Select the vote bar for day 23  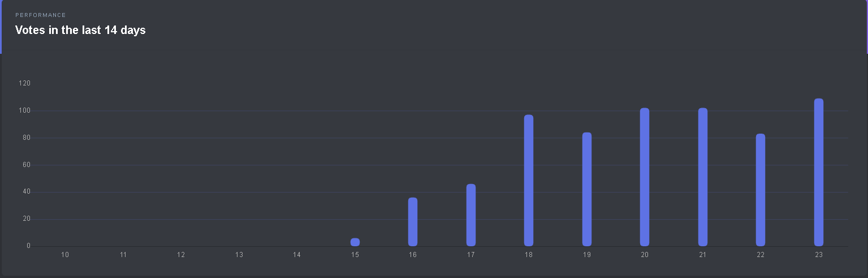(x=818, y=172)
